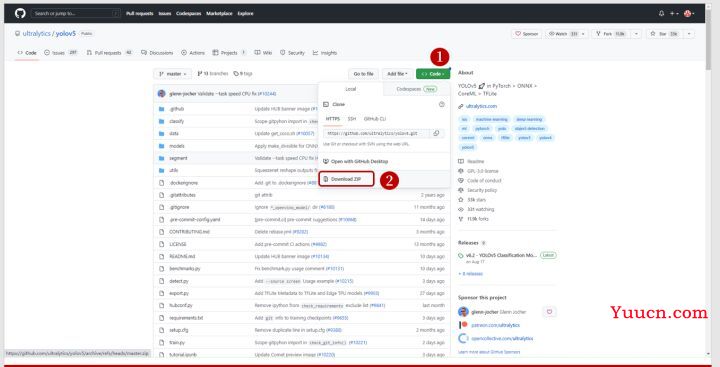Open the plus create-new dropdown

[674, 14]
